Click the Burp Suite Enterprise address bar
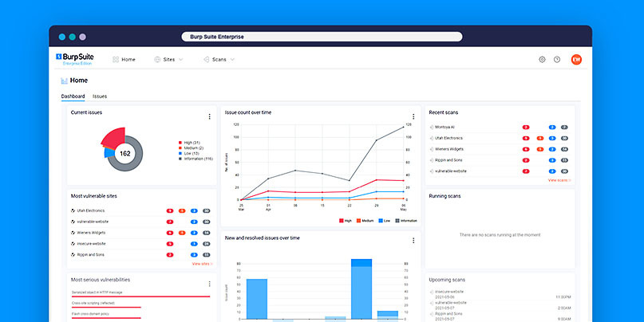Screen dimensions: 644x322 pos(322,37)
